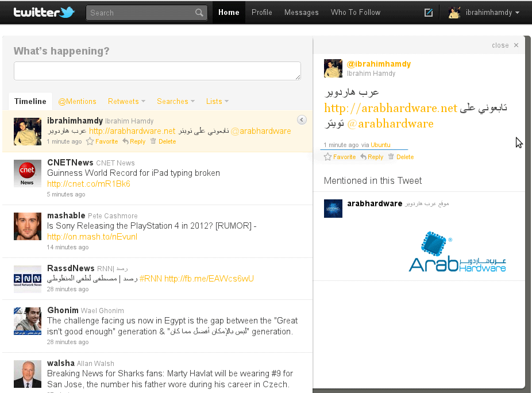Expand the Lists dropdown

click(x=217, y=102)
